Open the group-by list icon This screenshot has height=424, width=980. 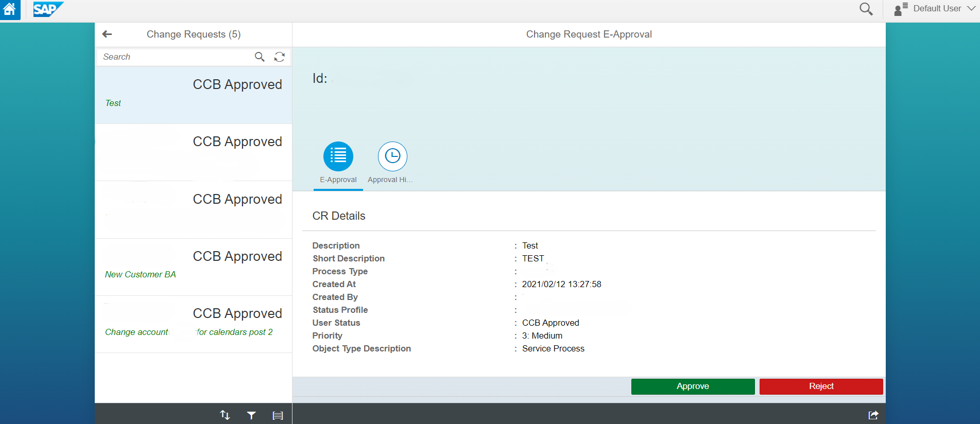point(278,415)
